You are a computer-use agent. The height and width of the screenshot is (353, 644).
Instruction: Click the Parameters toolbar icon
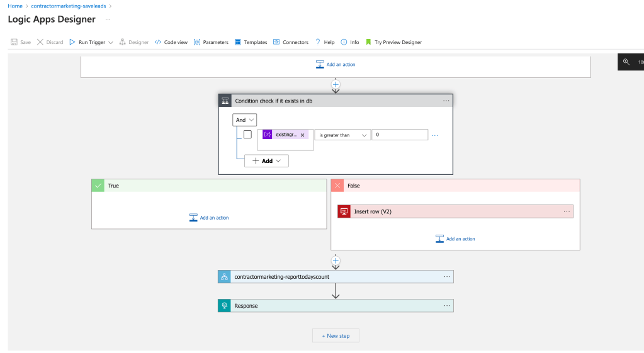click(197, 42)
